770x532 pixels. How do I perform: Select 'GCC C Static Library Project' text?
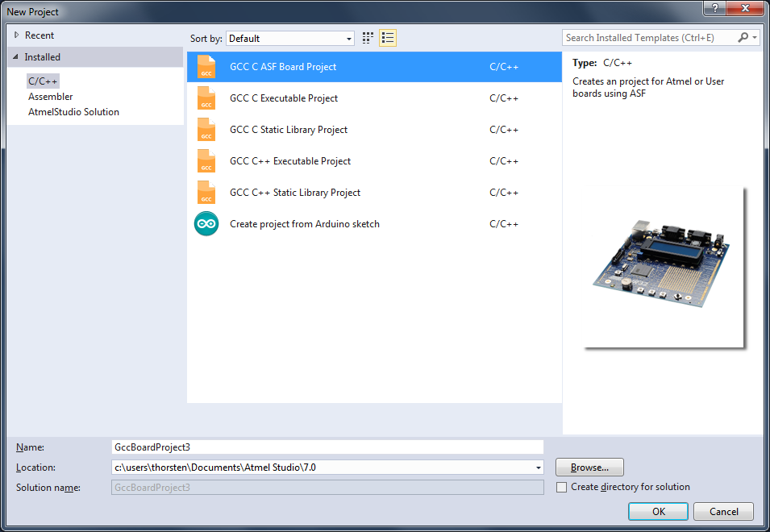point(289,130)
